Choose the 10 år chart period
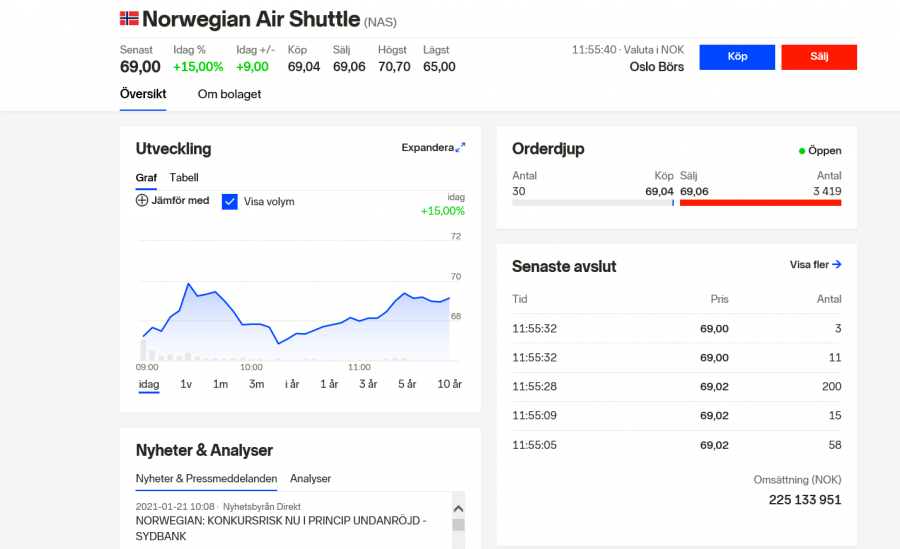This screenshot has height=549, width=900. point(450,384)
